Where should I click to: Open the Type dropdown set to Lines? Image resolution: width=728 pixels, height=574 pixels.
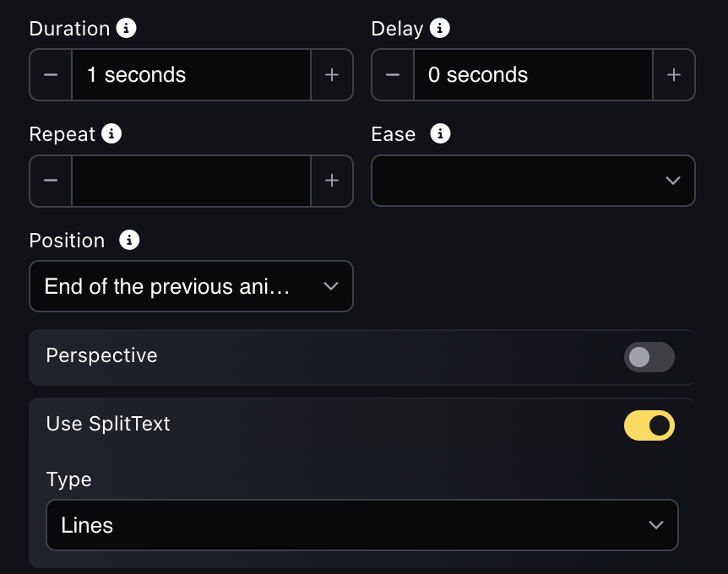click(x=362, y=525)
